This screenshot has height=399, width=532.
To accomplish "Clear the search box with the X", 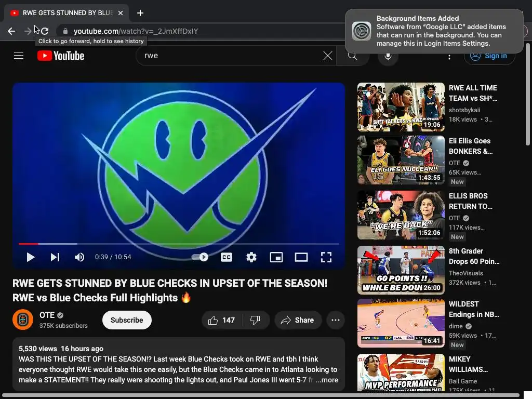I will (x=328, y=56).
